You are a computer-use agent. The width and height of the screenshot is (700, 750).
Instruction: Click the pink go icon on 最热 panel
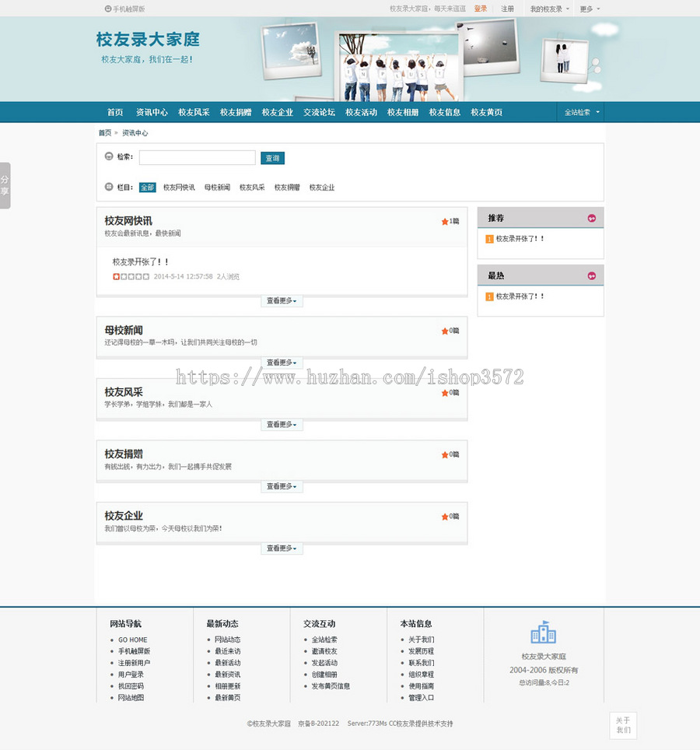coord(592,275)
